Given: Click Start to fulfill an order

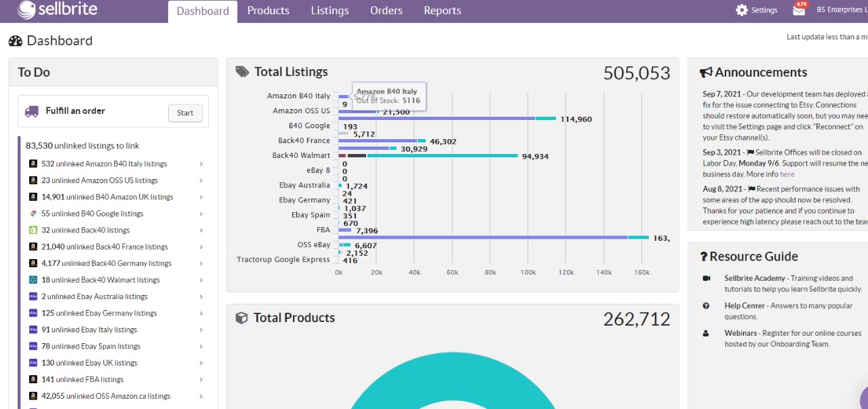Looking at the screenshot, I should click(x=185, y=113).
